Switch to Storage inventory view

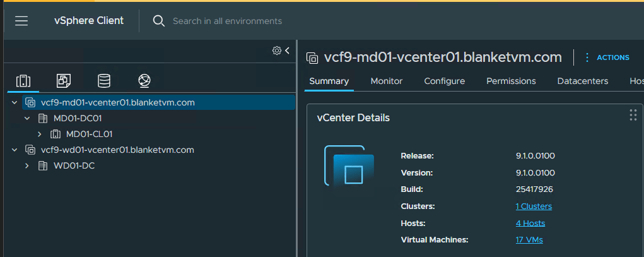click(104, 81)
